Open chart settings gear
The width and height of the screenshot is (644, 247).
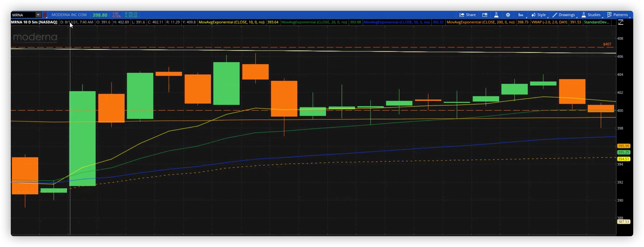[508, 15]
